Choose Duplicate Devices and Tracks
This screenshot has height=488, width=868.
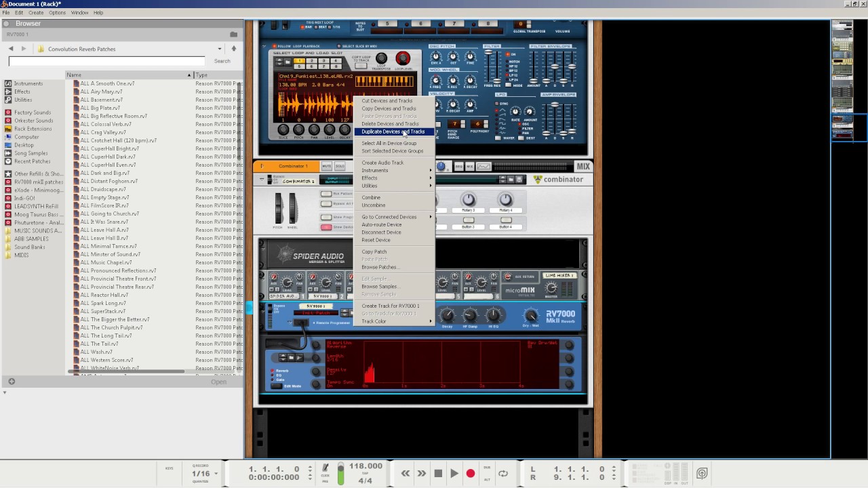(x=395, y=131)
